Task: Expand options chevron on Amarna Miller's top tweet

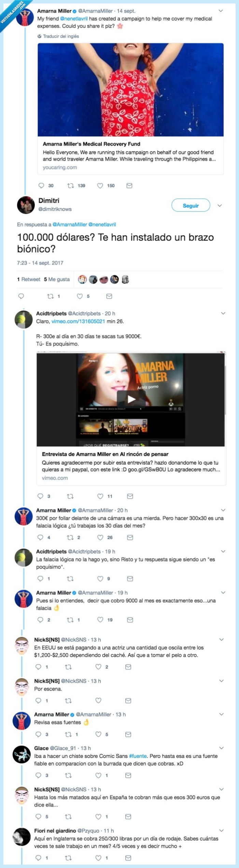Action: coord(221,11)
